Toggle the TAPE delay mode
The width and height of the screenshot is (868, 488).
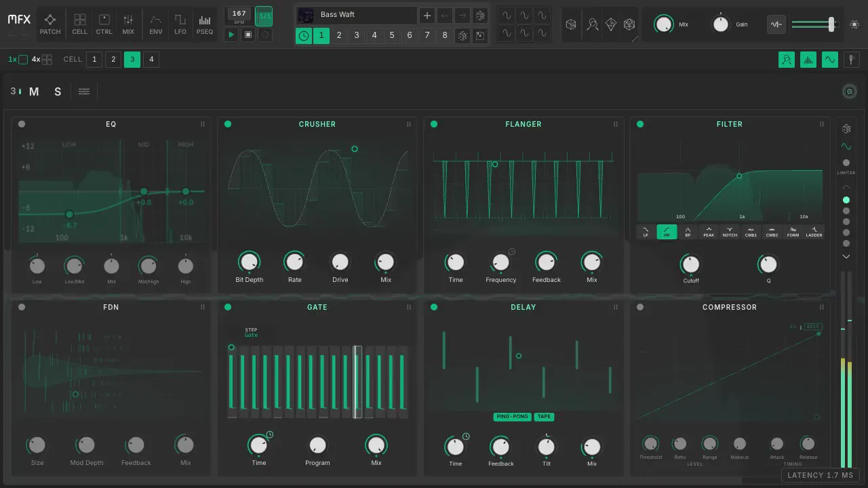click(x=544, y=417)
